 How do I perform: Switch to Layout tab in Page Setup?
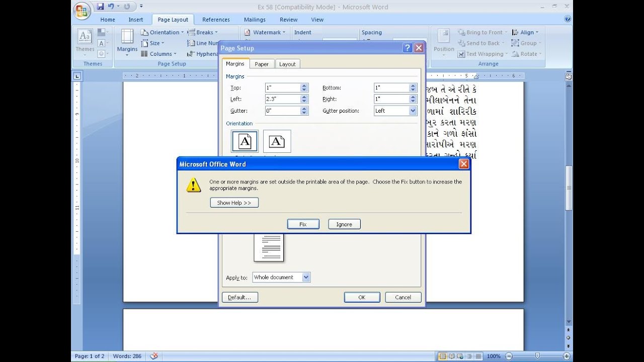click(x=287, y=64)
